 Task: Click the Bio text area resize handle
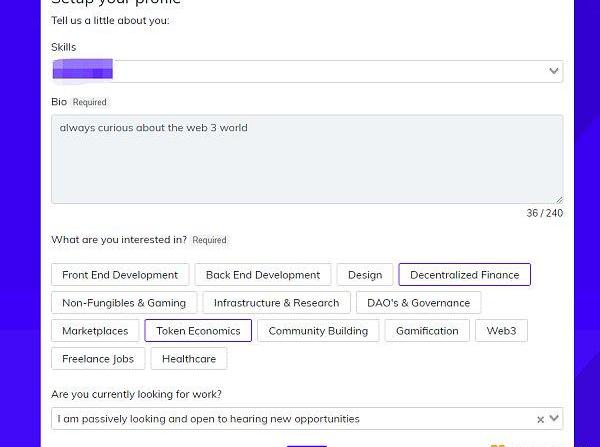[559, 200]
